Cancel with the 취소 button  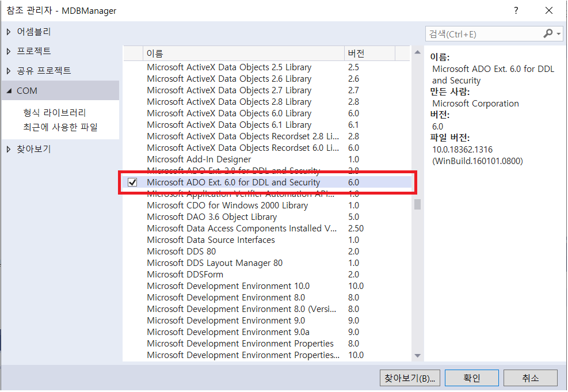531,378
